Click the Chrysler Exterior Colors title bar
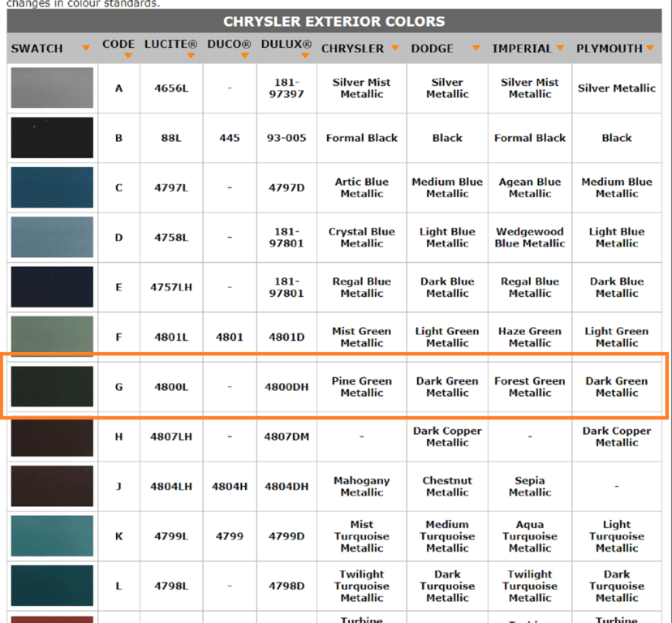This screenshot has width=672, height=623. [x=334, y=22]
